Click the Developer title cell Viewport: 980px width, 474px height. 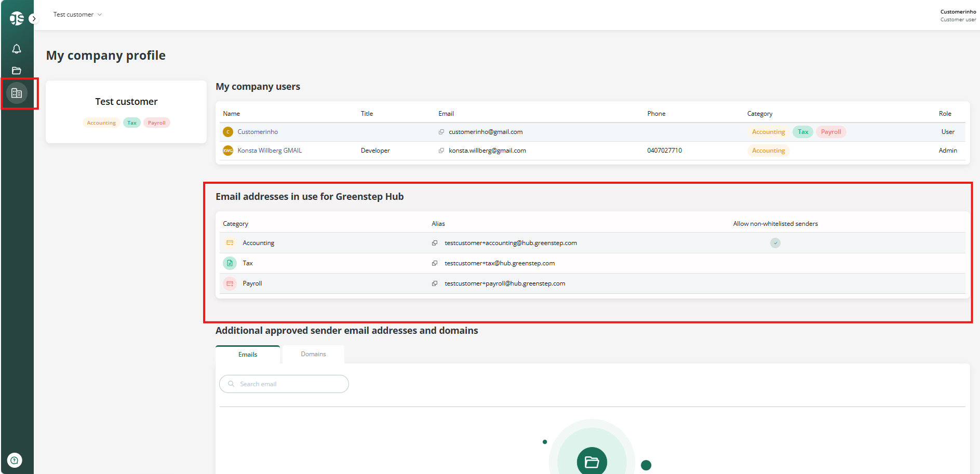click(375, 151)
